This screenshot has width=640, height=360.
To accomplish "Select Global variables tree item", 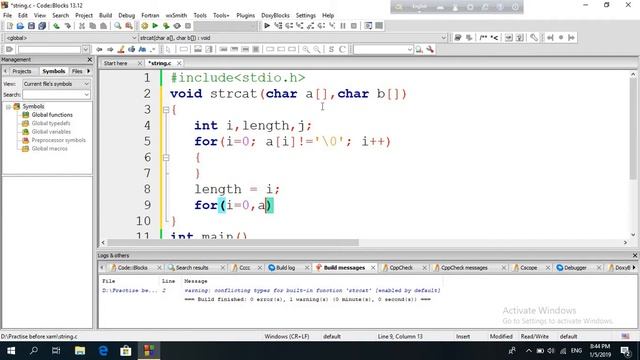I will [51, 131].
